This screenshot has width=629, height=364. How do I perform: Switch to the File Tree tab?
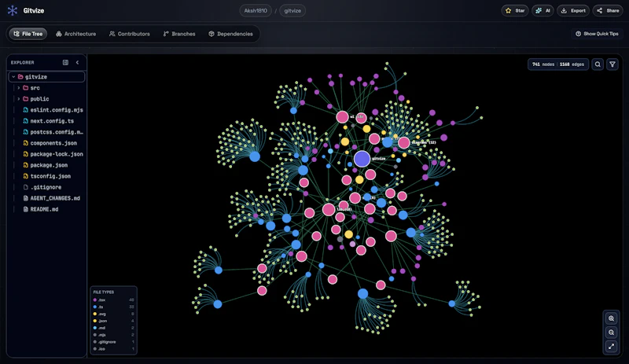pyautogui.click(x=28, y=34)
